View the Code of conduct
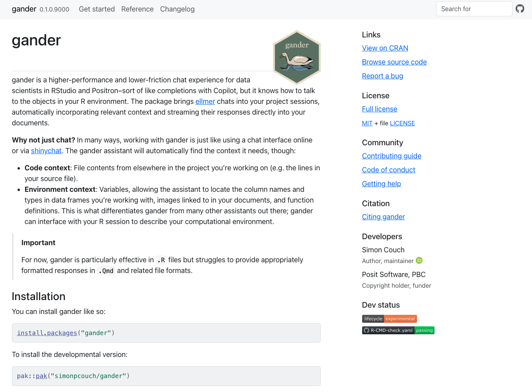 [388, 170]
